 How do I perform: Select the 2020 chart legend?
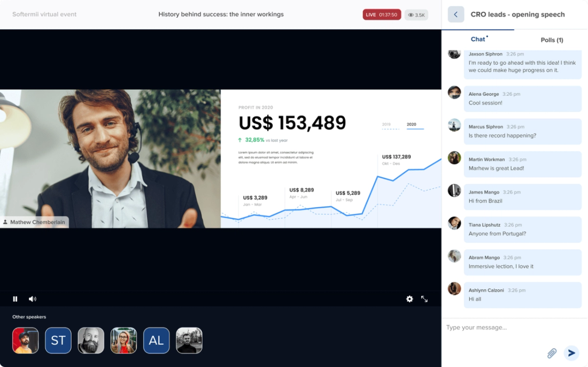pyautogui.click(x=415, y=125)
